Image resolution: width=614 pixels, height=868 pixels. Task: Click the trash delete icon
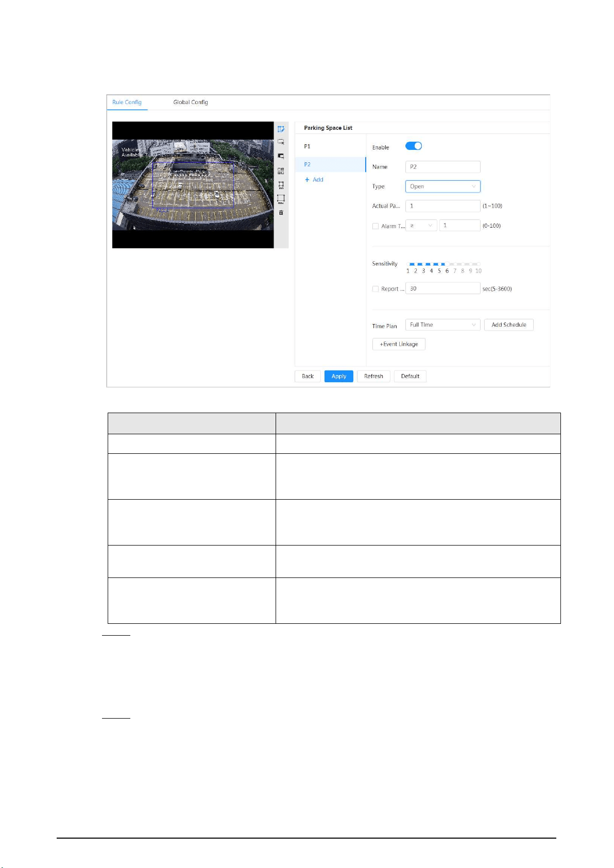pos(281,213)
